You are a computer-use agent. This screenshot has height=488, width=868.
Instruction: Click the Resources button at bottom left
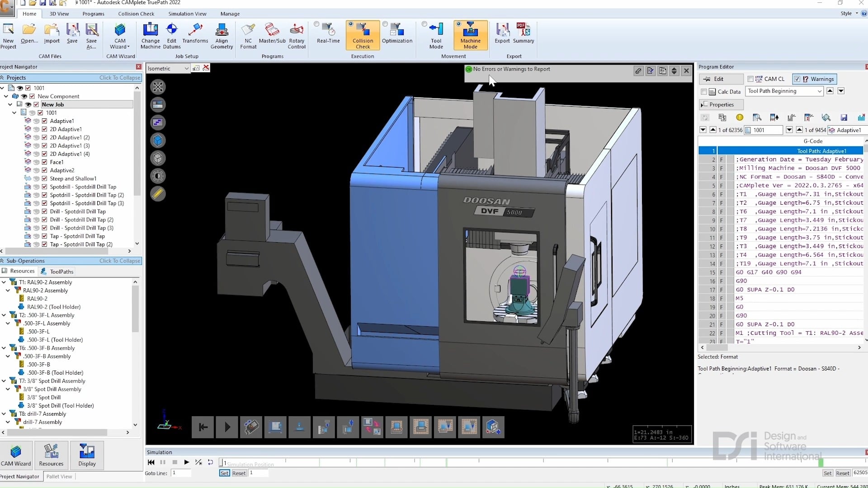(x=51, y=455)
